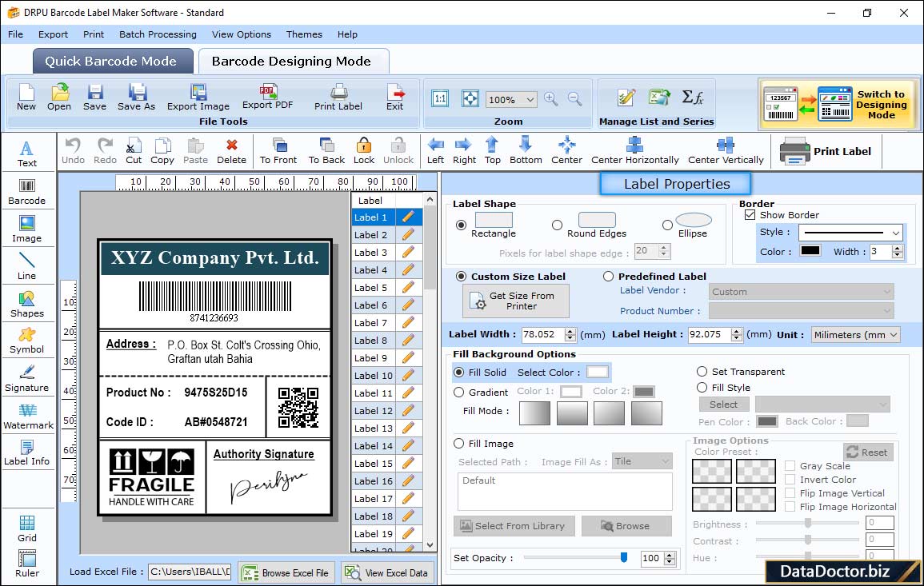This screenshot has height=586, width=924.
Task: Click the pencil edit icon for Label 5
Action: pos(408,288)
